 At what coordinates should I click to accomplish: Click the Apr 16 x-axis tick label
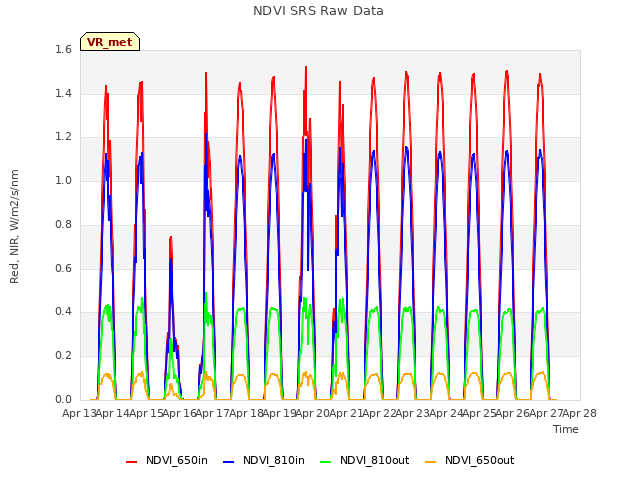click(x=180, y=413)
